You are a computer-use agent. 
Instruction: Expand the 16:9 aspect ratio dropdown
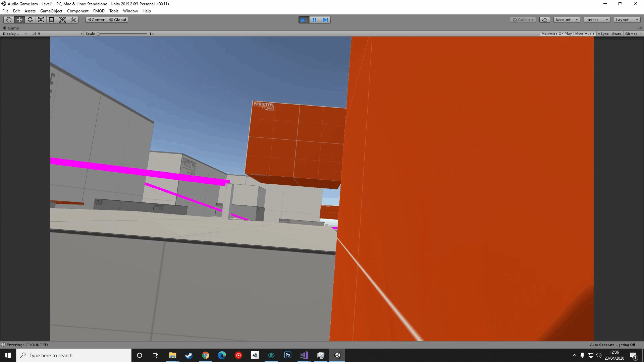point(57,34)
